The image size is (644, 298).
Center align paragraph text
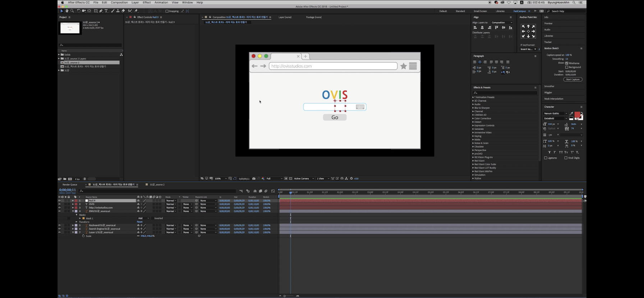(480, 62)
